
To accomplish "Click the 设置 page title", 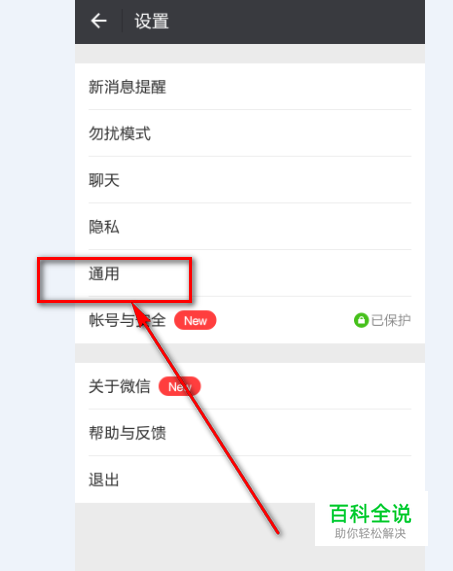I will point(151,21).
